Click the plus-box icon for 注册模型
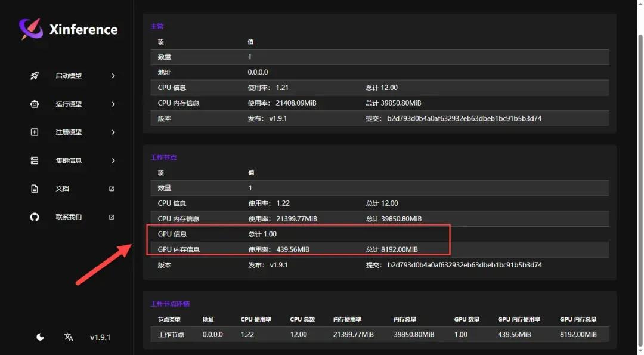 [x=35, y=132]
